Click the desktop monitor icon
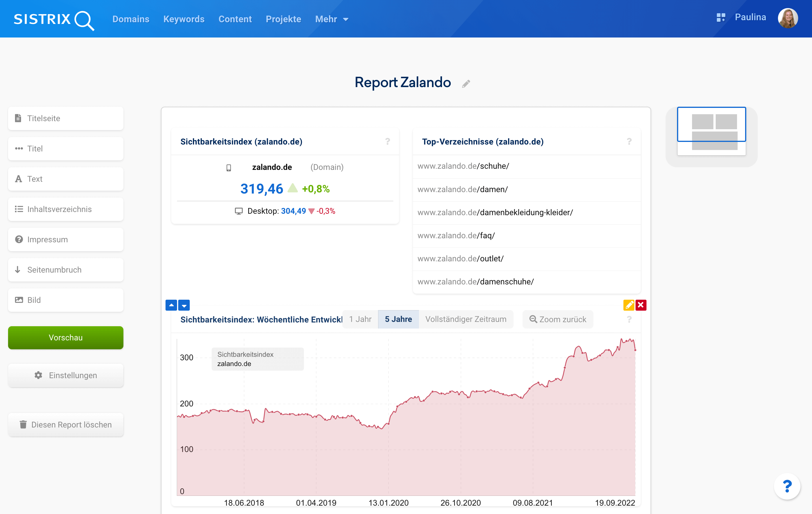The width and height of the screenshot is (812, 514). [x=239, y=211]
